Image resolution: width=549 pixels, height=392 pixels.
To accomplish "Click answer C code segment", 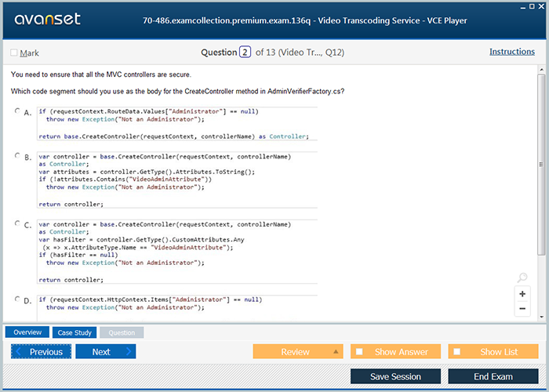I will coord(177,252).
